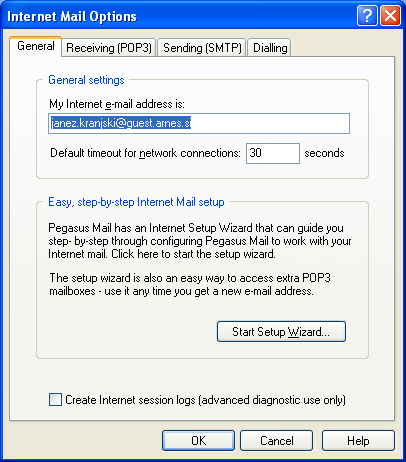Click the Internet e-mail address field

click(x=199, y=124)
